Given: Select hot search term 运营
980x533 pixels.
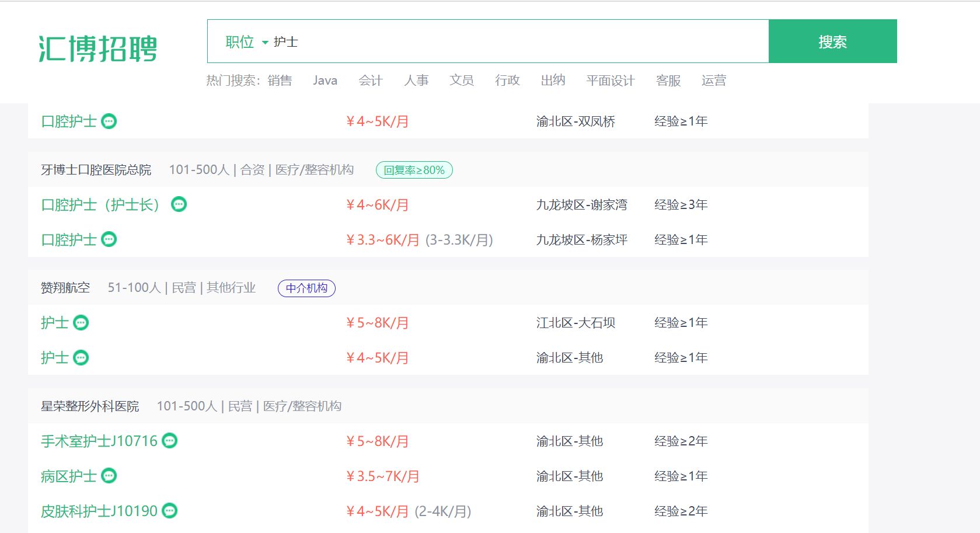Looking at the screenshot, I should point(714,81).
